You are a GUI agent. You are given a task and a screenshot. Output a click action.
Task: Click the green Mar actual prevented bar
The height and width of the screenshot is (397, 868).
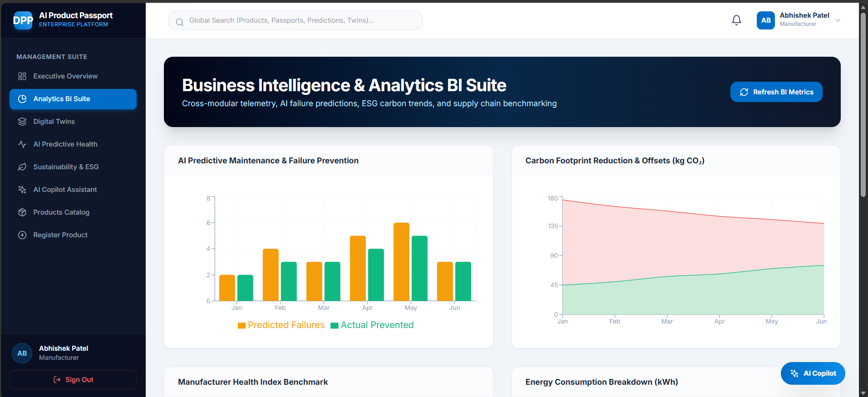tap(332, 281)
